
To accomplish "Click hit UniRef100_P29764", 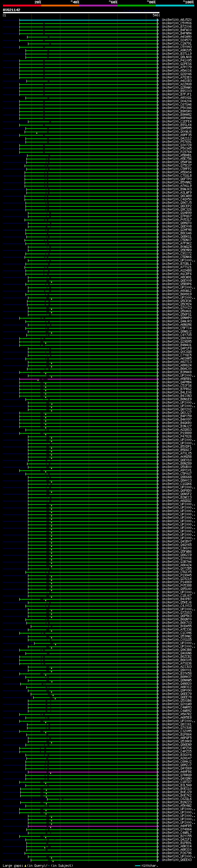I will pos(177,152).
